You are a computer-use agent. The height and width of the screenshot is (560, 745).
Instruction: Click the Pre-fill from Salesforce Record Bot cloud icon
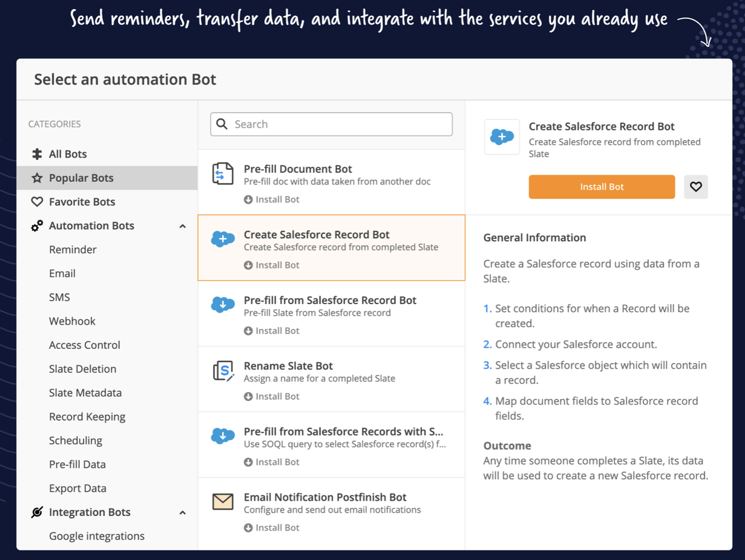tap(223, 304)
